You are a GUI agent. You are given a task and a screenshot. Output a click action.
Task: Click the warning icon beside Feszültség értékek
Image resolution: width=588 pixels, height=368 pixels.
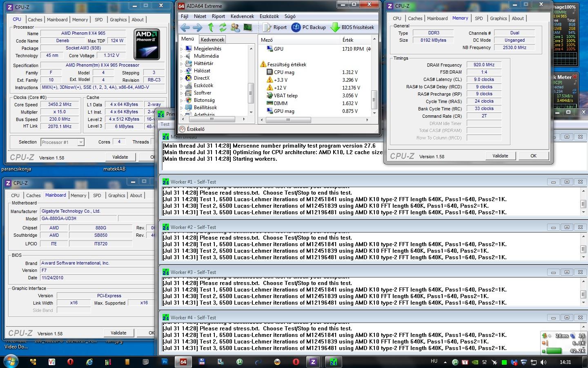pyautogui.click(x=263, y=65)
